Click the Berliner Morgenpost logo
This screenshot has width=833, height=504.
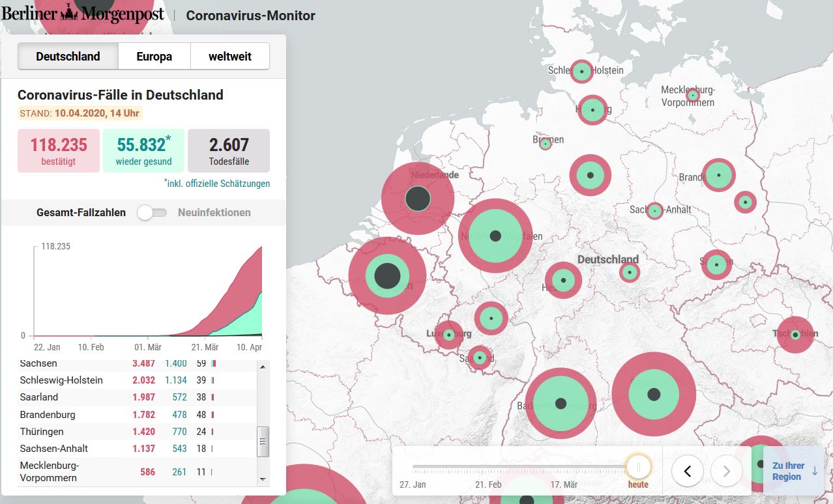[x=83, y=14]
